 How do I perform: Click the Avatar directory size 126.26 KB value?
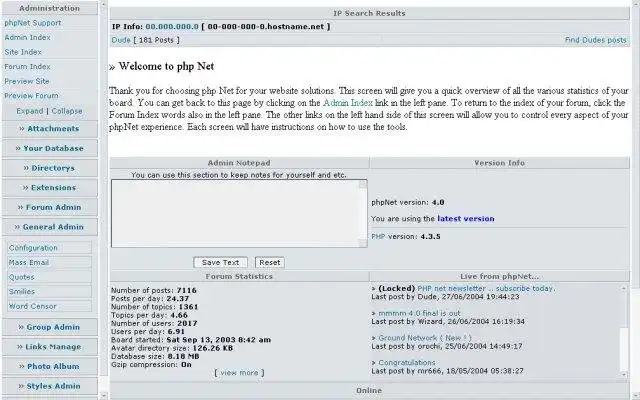[x=213, y=348]
